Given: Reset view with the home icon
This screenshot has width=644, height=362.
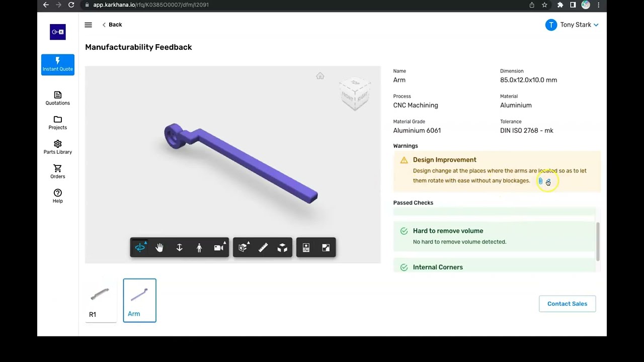Looking at the screenshot, I should pos(320,76).
